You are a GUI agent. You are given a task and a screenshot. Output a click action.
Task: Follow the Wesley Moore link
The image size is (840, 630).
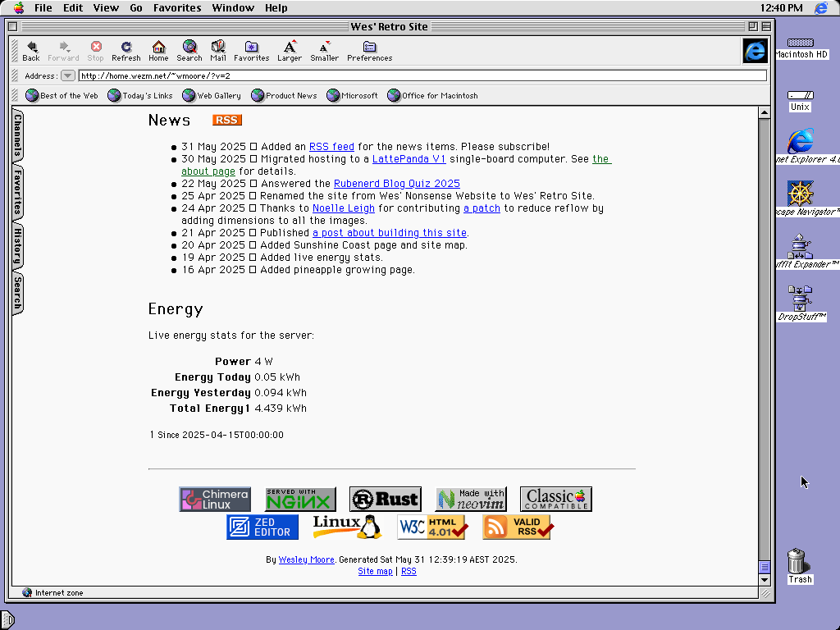pos(307,559)
